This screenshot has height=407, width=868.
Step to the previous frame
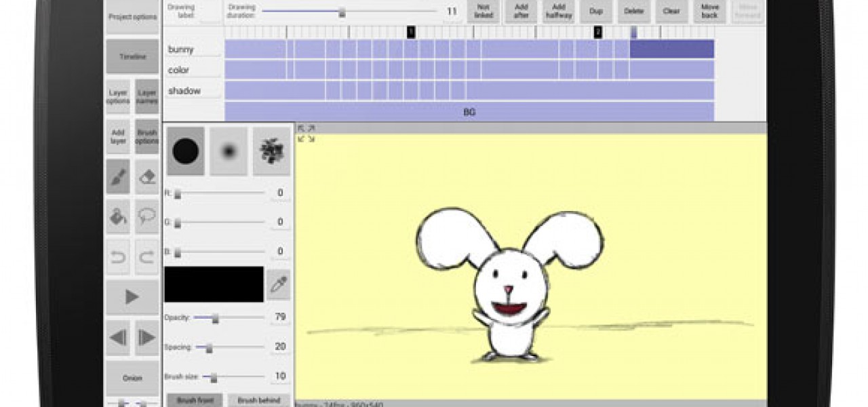118,337
